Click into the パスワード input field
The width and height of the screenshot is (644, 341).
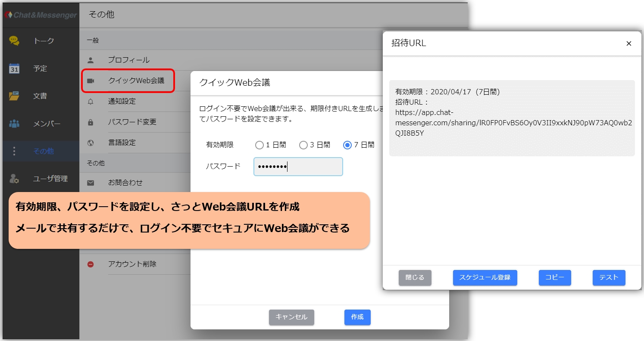298,167
